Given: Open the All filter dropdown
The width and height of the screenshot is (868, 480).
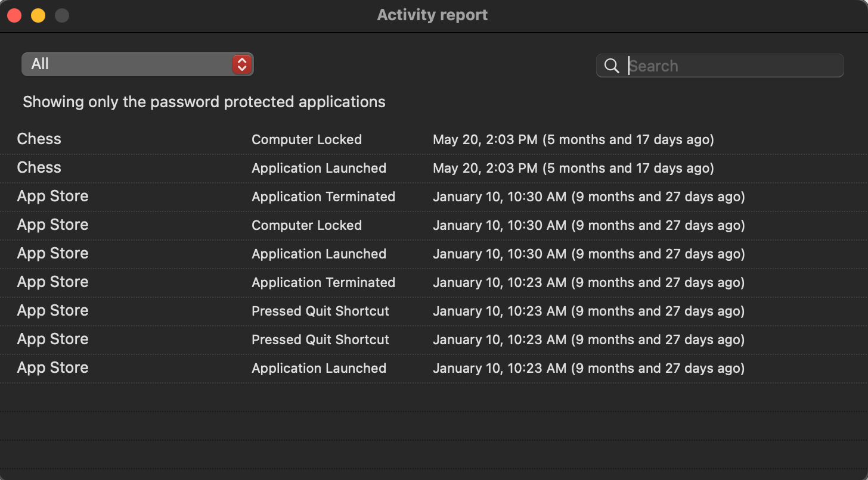Looking at the screenshot, I should (x=137, y=64).
